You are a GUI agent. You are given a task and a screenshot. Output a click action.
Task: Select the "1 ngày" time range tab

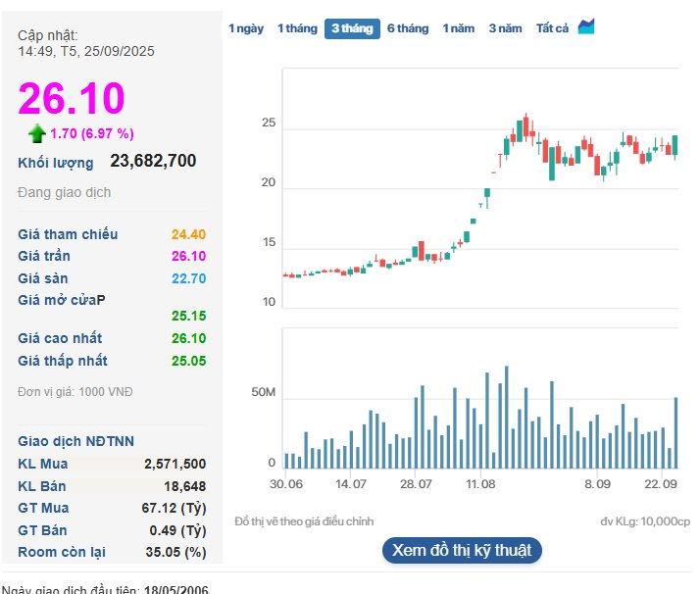coord(246,28)
